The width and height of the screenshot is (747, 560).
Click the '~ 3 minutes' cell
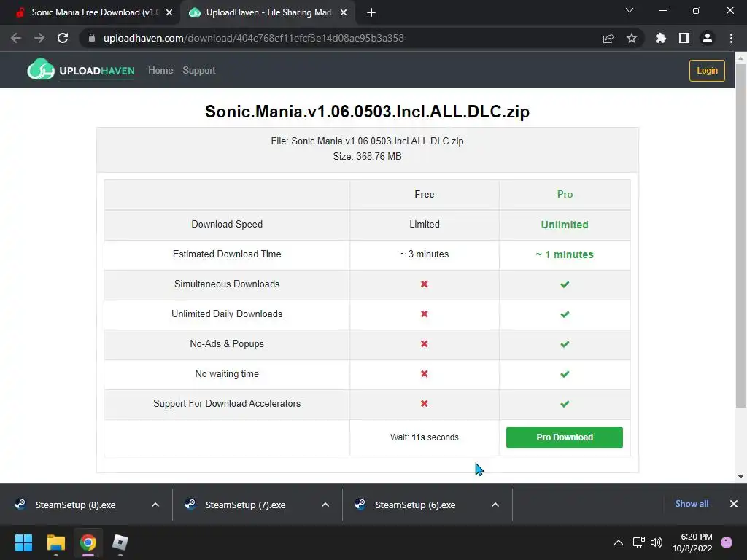[425, 254]
